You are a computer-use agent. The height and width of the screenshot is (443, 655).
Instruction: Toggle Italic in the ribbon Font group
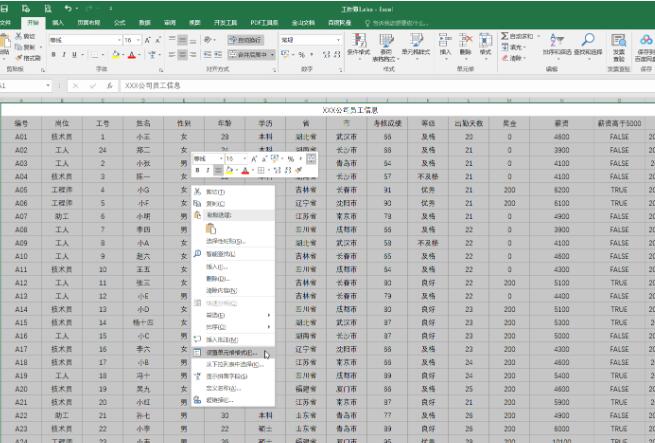[x=63, y=55]
